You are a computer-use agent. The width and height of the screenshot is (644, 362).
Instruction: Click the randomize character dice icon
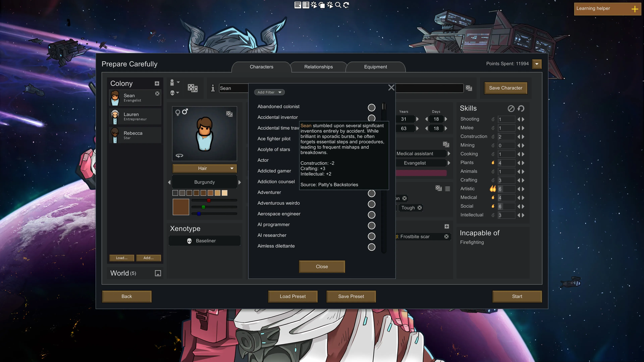point(193,88)
